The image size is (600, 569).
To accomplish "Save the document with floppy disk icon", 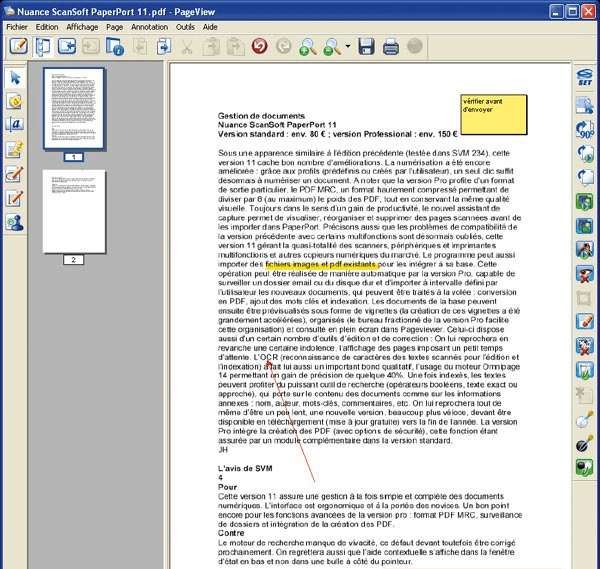I will (x=366, y=46).
